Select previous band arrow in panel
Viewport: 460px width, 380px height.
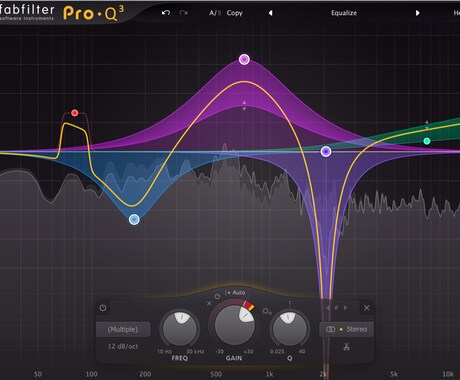pos(328,308)
